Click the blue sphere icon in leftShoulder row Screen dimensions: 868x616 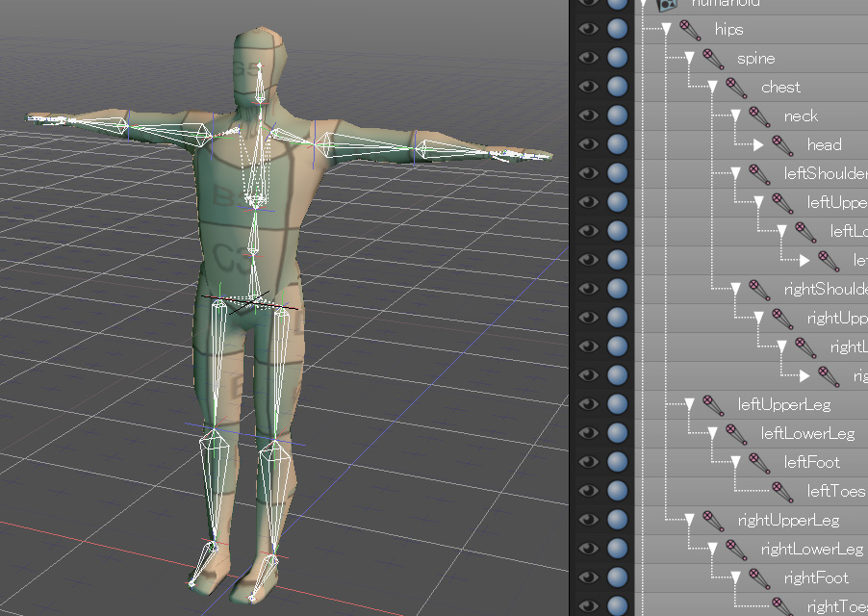coord(617,172)
